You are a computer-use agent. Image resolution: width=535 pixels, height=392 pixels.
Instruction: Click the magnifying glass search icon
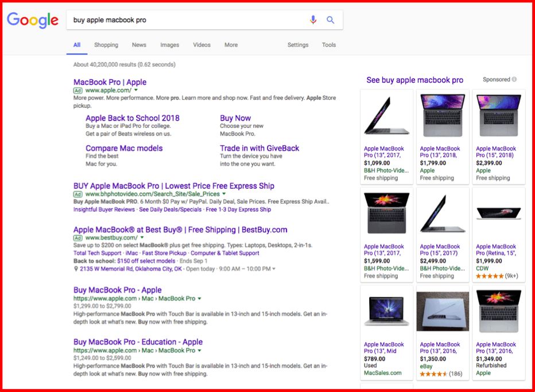[330, 19]
